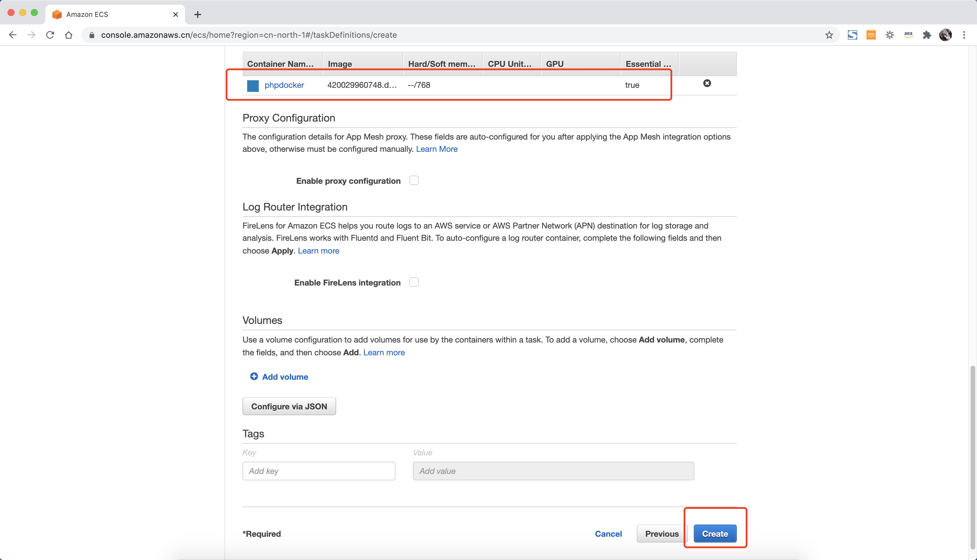
Task: Click the remove container icon
Action: (x=707, y=83)
